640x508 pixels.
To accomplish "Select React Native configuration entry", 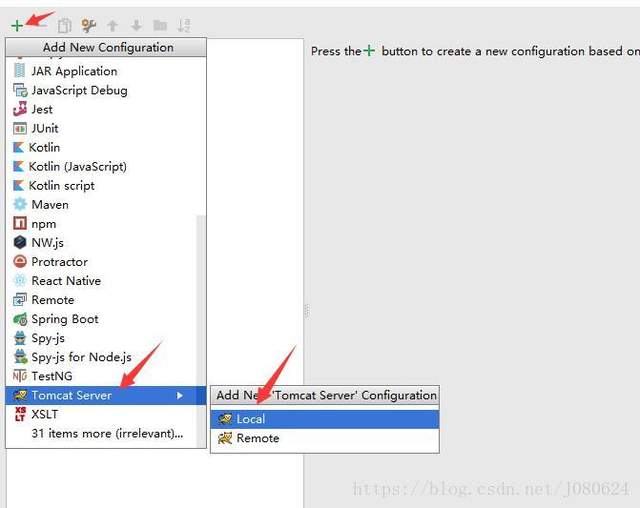I will click(102, 280).
